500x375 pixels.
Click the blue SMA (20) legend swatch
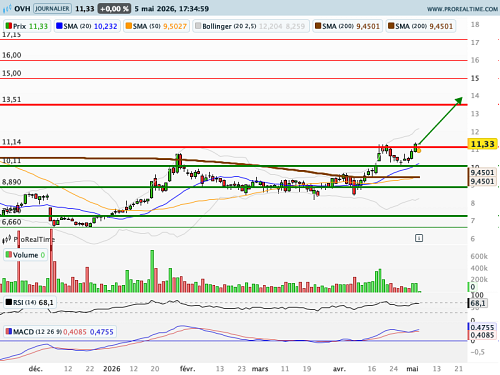(59, 26)
